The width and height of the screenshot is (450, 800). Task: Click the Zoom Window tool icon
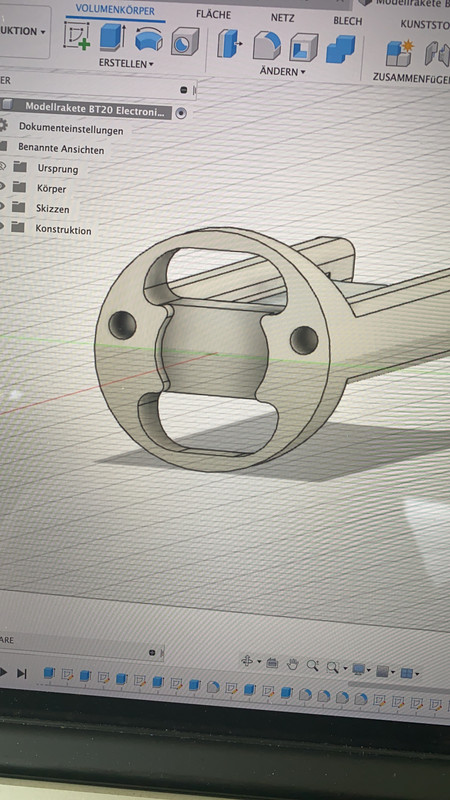333,667
